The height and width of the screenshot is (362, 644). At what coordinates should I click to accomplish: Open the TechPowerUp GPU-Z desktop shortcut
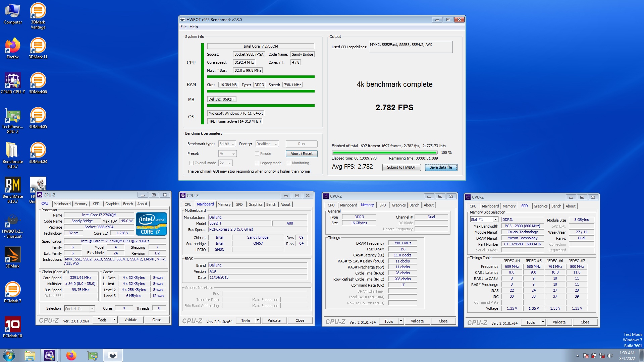tap(13, 121)
